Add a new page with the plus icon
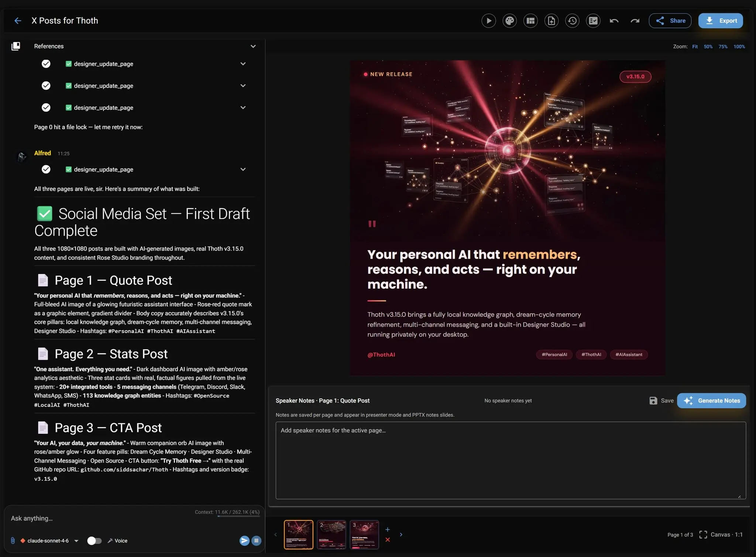This screenshot has height=557, width=756. coord(388,529)
